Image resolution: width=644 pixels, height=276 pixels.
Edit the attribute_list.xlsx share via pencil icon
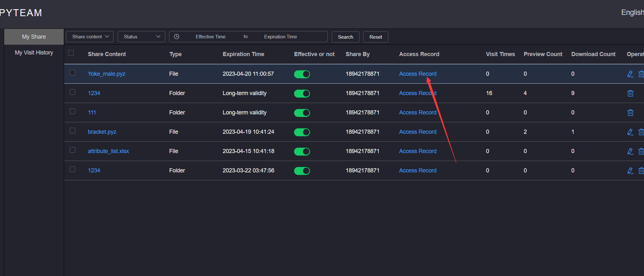point(630,151)
